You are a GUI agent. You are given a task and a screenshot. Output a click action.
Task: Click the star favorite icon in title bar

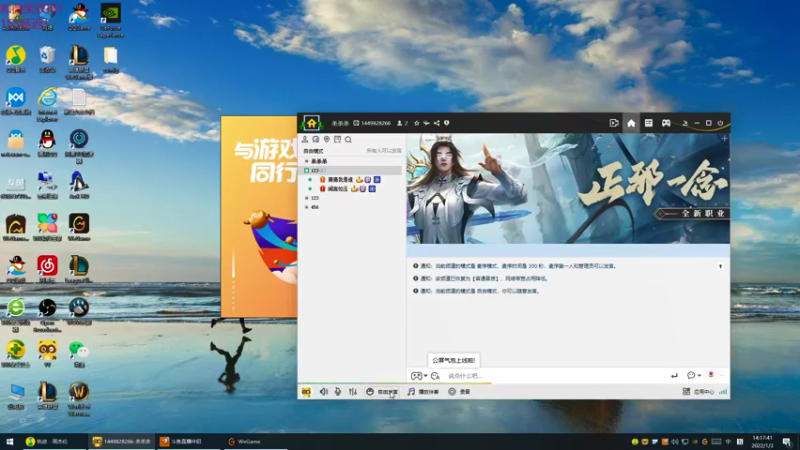click(417, 123)
